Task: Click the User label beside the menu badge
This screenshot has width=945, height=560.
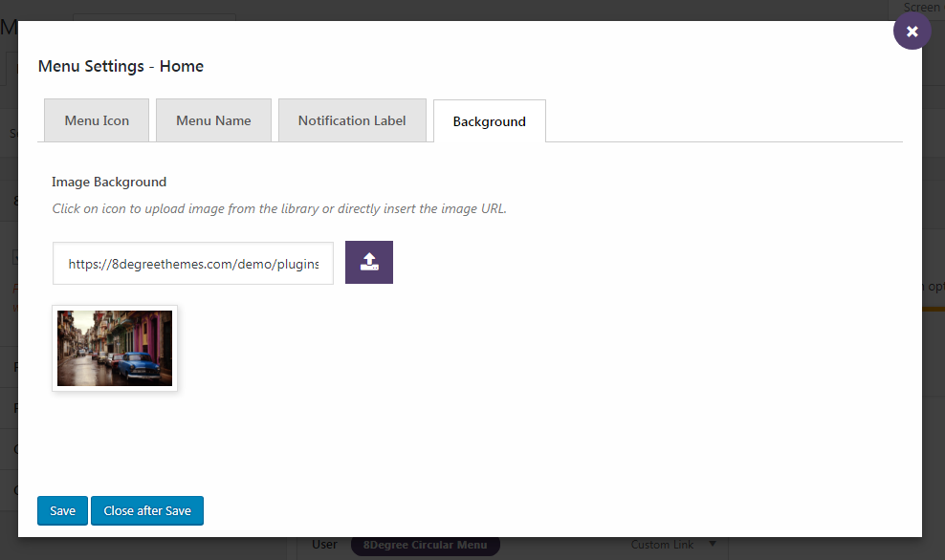Action: tap(324, 544)
